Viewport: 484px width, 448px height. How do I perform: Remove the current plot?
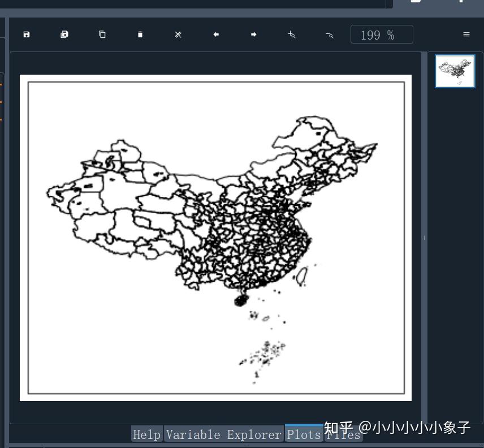point(140,35)
